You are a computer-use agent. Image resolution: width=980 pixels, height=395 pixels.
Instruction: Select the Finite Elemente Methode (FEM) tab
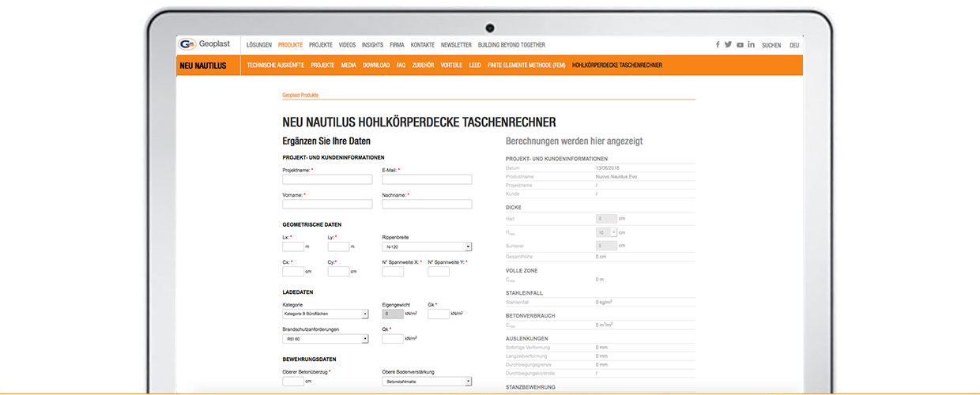pyautogui.click(x=526, y=66)
